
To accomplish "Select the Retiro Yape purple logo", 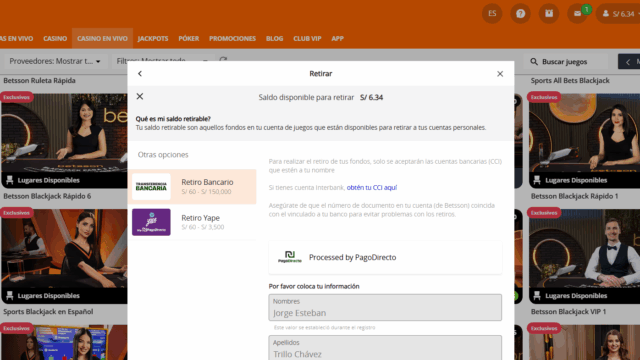I will coord(151,222).
